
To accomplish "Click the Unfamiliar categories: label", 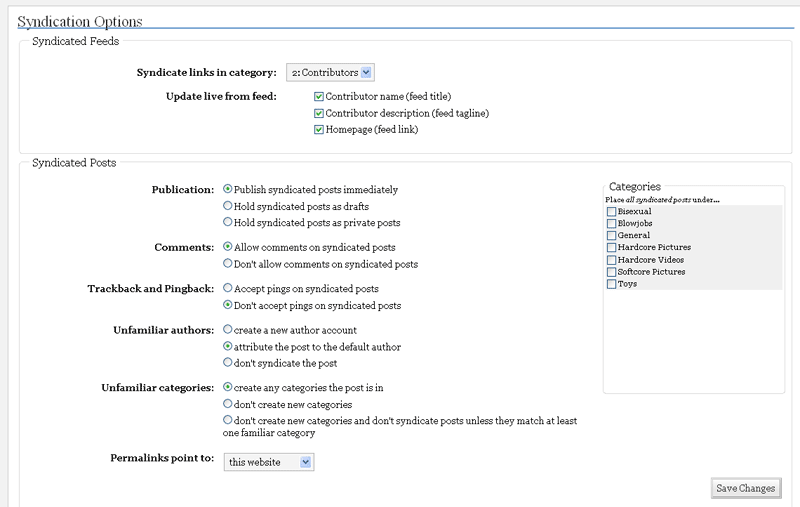I will [x=158, y=388].
